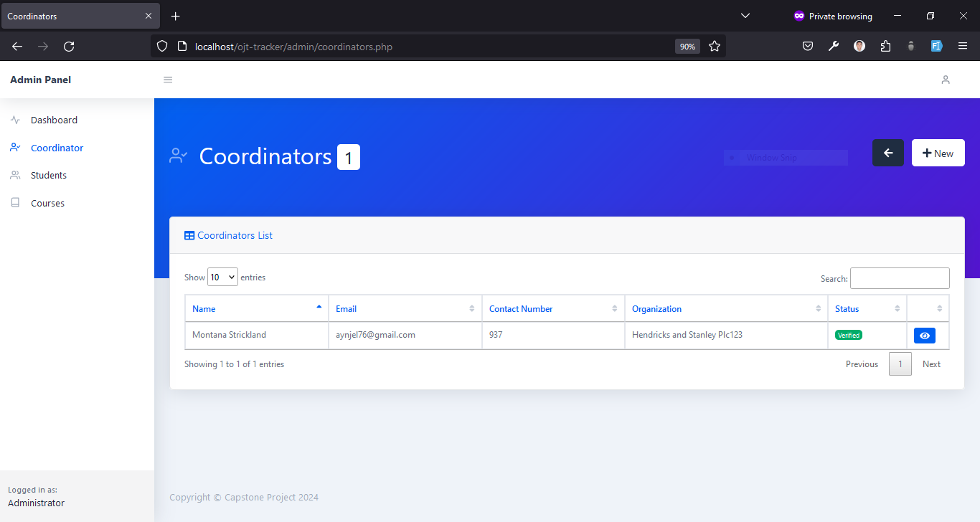The image size is (980, 522).
Task: Bookmark page with the star icon
Action: 715,47
